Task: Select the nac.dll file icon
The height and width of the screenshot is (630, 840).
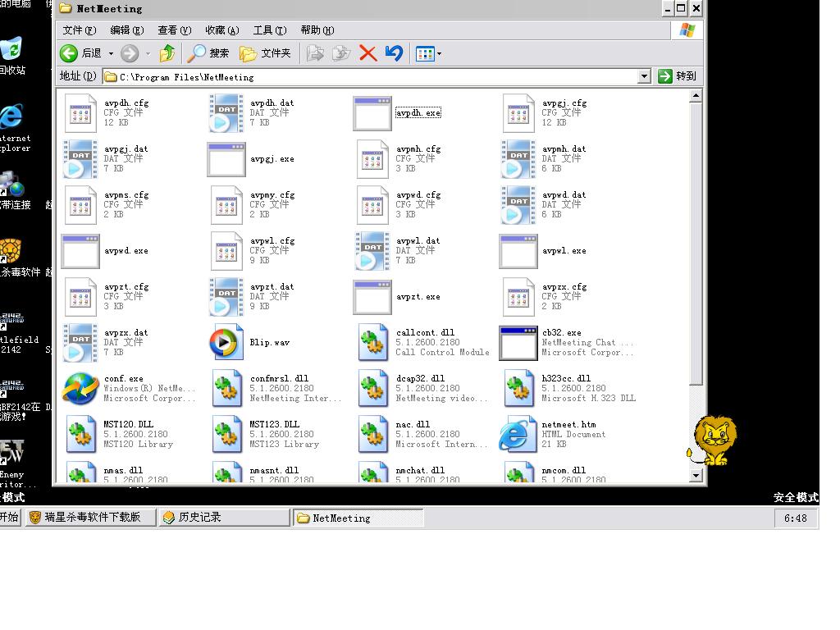Action: [372, 435]
